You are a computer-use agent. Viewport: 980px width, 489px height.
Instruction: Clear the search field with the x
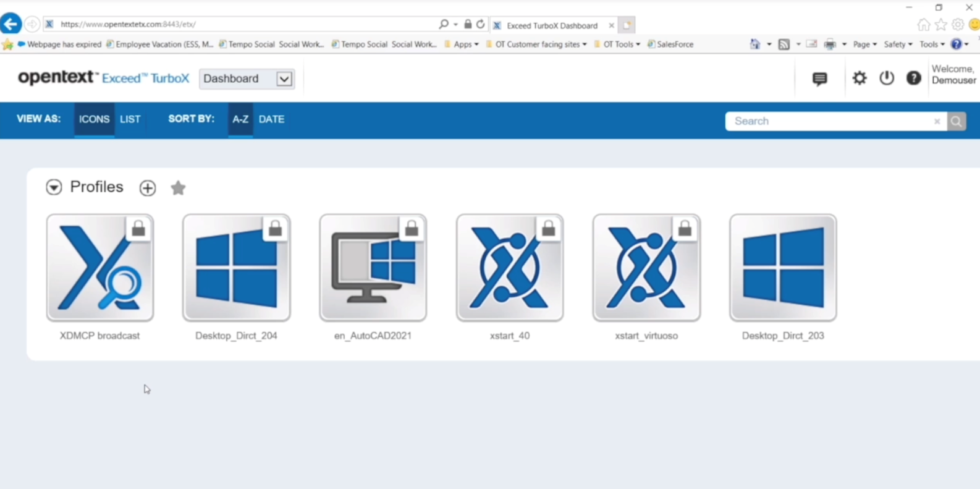point(937,121)
